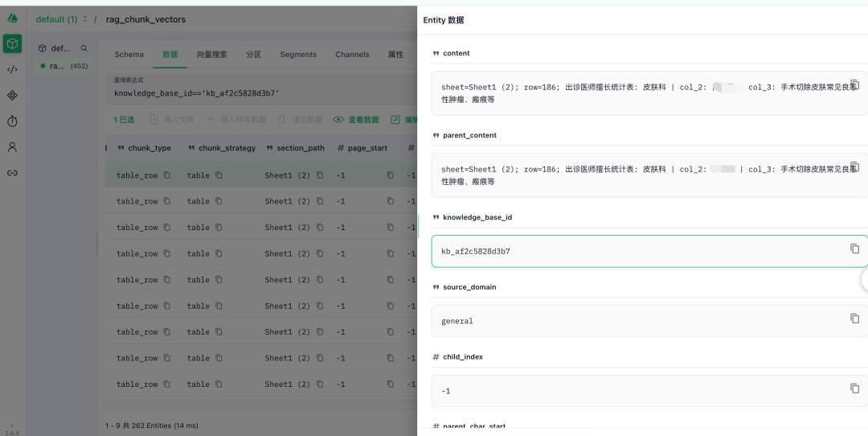This screenshot has height=436, width=868.
Task: Switch to the 分区 tab
Action: pyautogui.click(x=253, y=54)
